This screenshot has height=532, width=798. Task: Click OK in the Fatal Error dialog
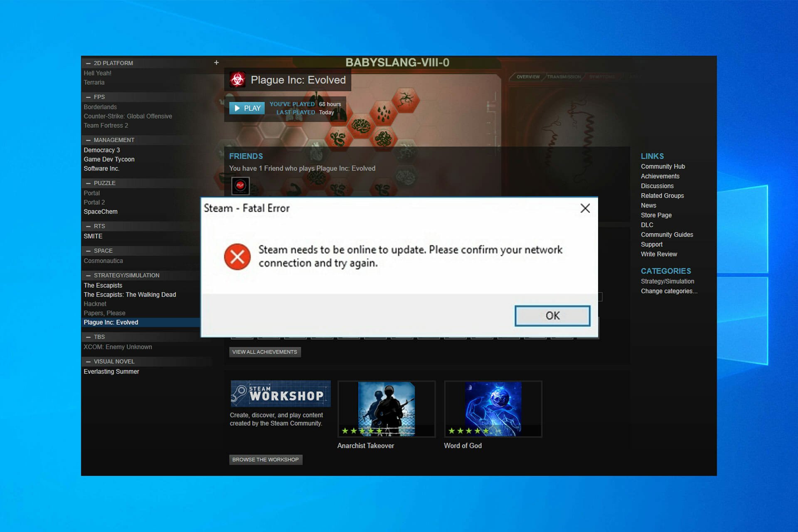[552, 316]
